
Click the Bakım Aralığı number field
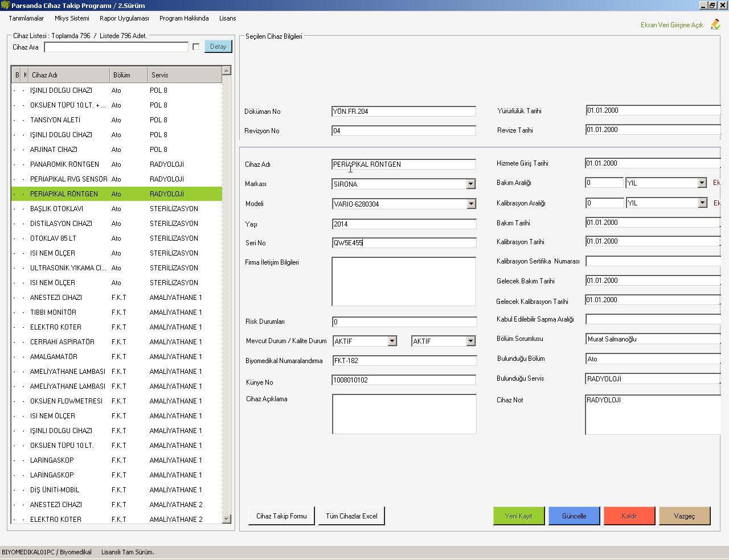coord(604,183)
